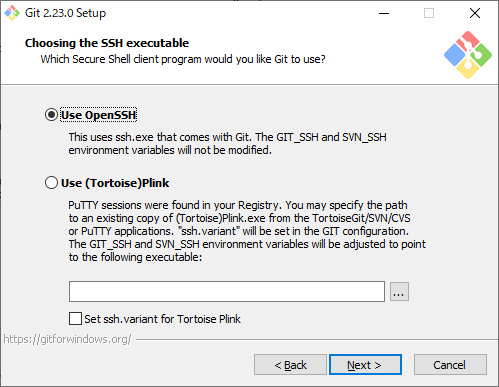
Task: Click the Git 2.23.0 Setup title text
Action: 65,13
